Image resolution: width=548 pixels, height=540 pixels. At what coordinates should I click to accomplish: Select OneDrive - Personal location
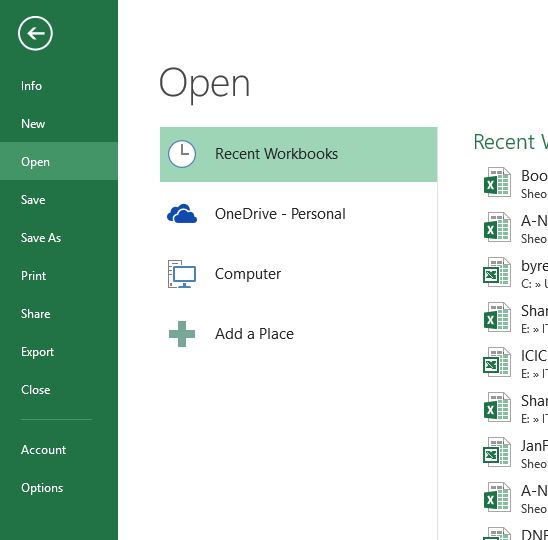coord(298,214)
